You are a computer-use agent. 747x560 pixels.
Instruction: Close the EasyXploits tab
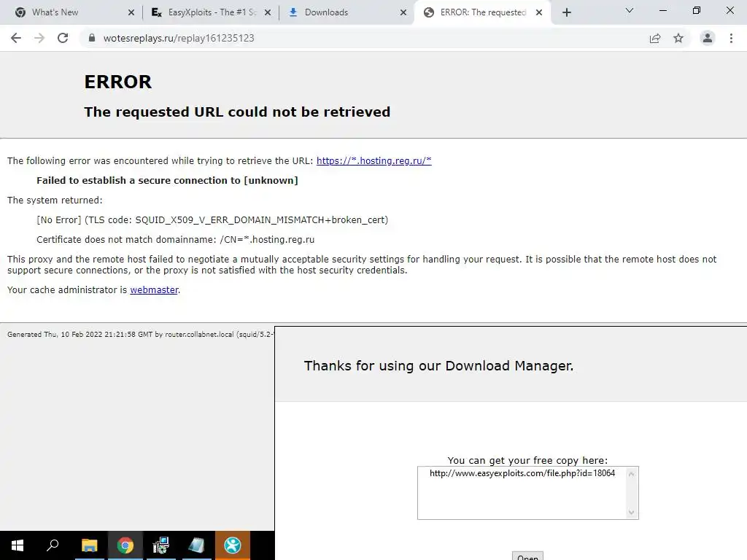tap(268, 12)
